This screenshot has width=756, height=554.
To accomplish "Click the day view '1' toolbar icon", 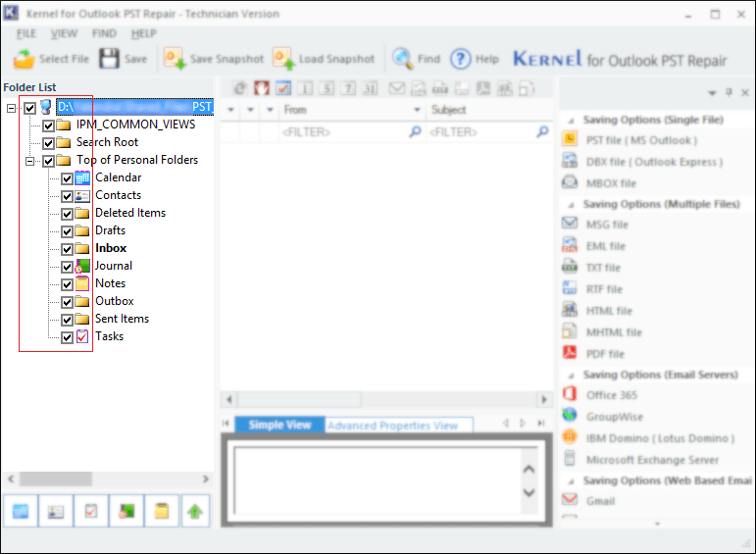I will click(x=305, y=88).
